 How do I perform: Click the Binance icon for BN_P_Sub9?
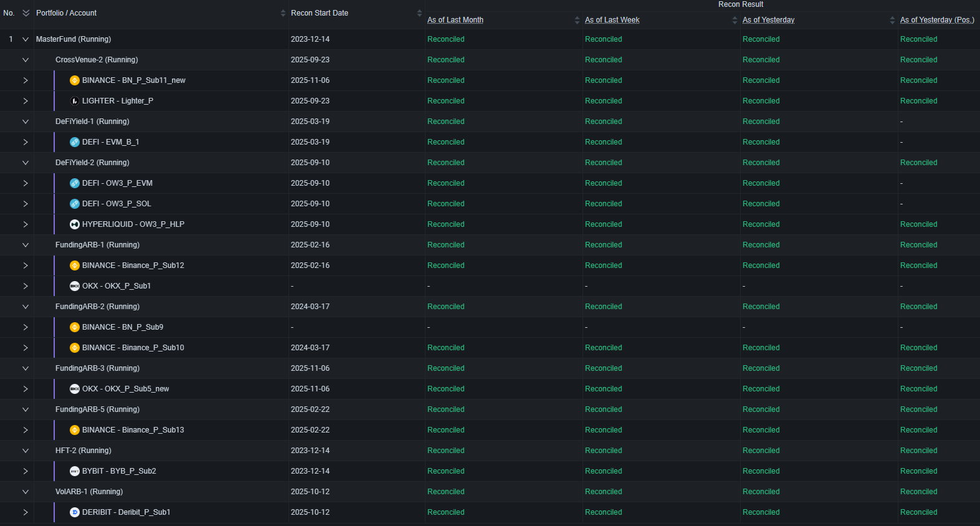pos(75,327)
